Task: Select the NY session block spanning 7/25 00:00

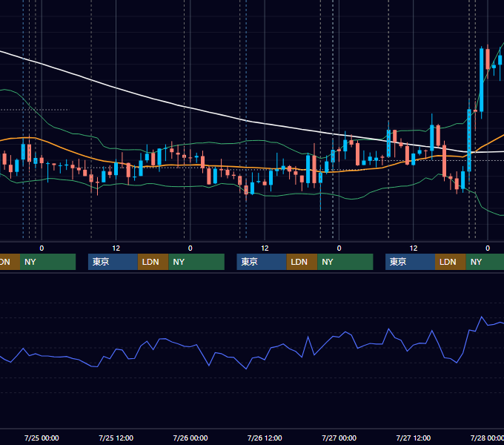Action: (x=47, y=262)
